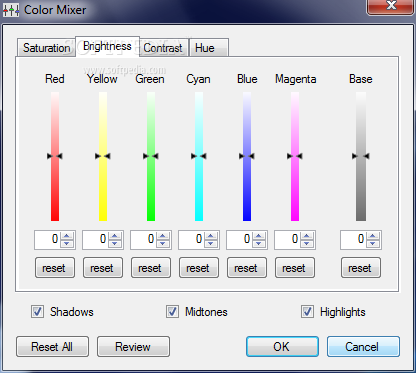Open the Contrast tab

point(163,48)
